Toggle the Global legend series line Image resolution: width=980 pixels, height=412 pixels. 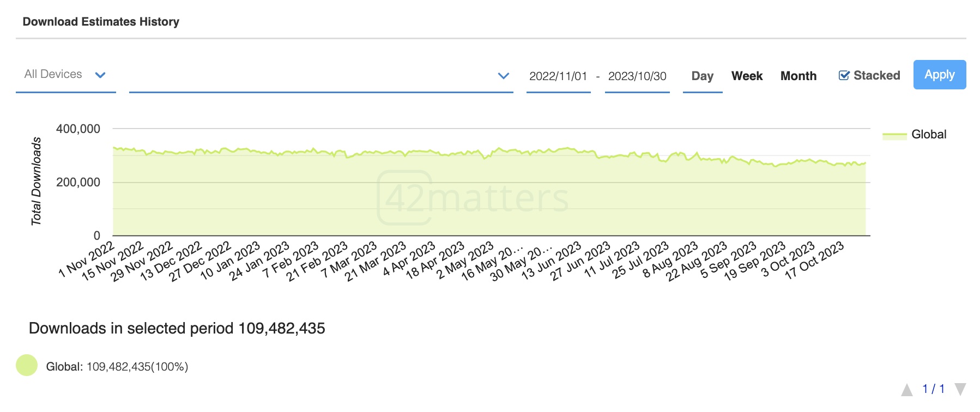tap(894, 135)
